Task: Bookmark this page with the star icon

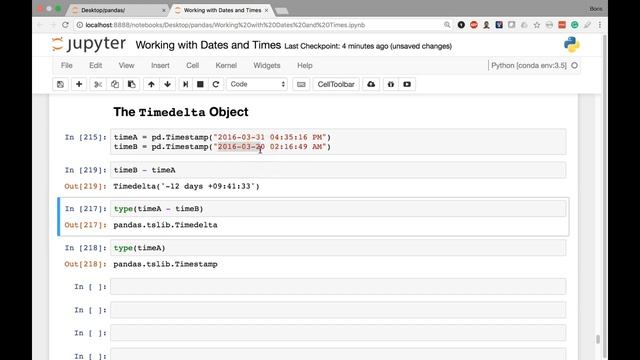Action: coord(537,25)
